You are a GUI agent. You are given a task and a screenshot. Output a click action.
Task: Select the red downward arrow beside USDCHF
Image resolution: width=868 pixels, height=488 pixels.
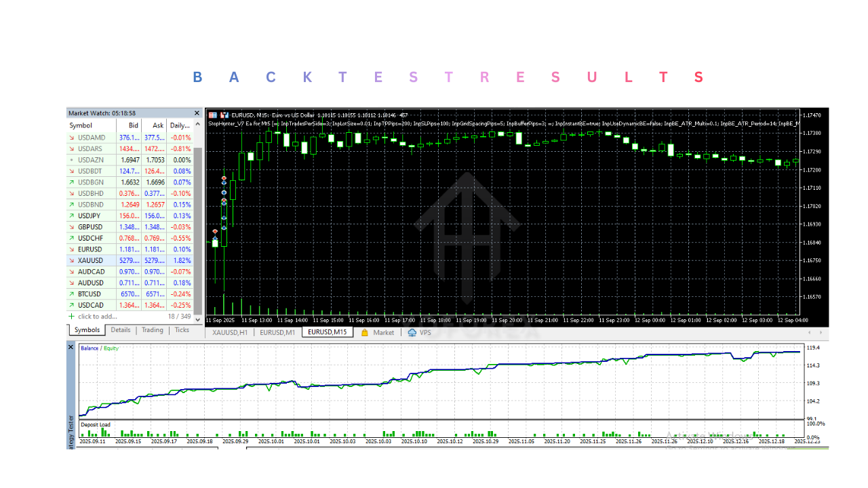(x=72, y=238)
